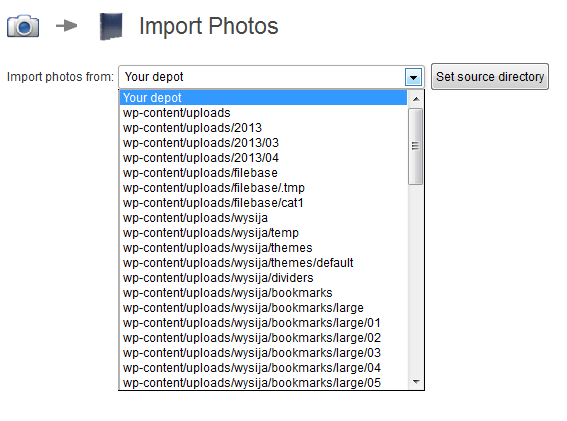Select wp-content/uploads/2013 entry
Viewport: 567px width, 421px height.
pyautogui.click(x=263, y=128)
